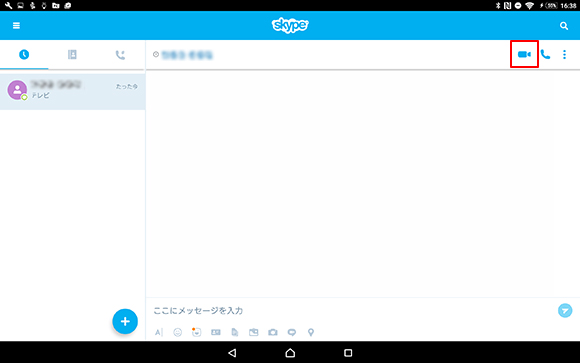Click the blurred contact name in chat header
580x363 pixels.
(187, 55)
